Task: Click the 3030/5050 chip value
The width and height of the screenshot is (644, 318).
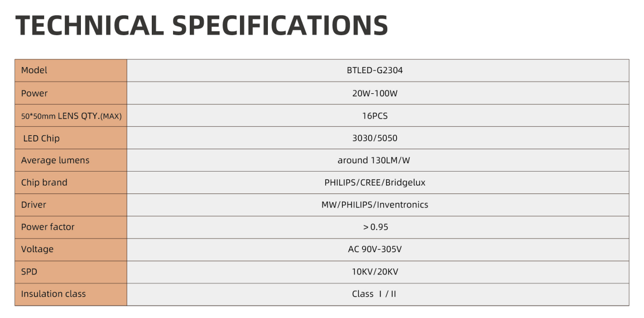Action: click(x=374, y=138)
